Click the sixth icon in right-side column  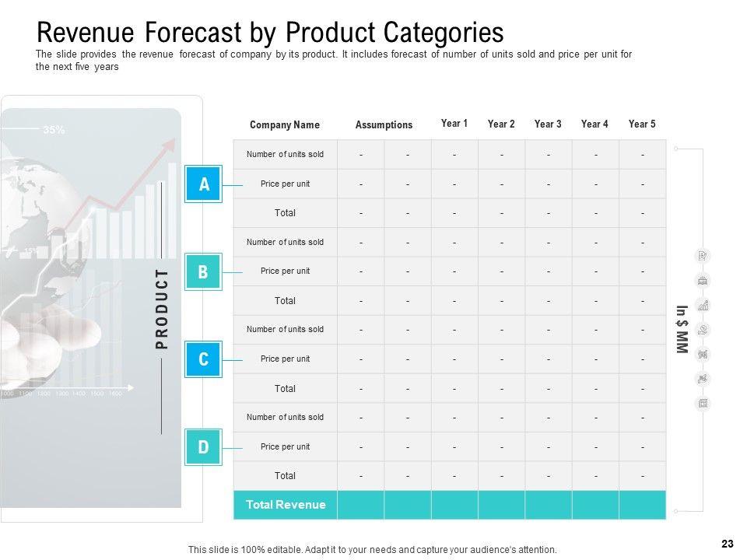point(703,379)
